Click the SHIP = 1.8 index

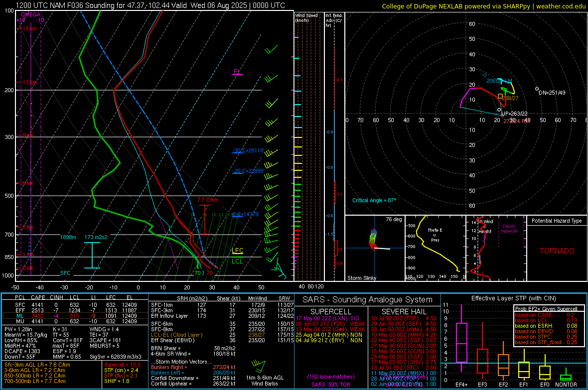coord(117,381)
